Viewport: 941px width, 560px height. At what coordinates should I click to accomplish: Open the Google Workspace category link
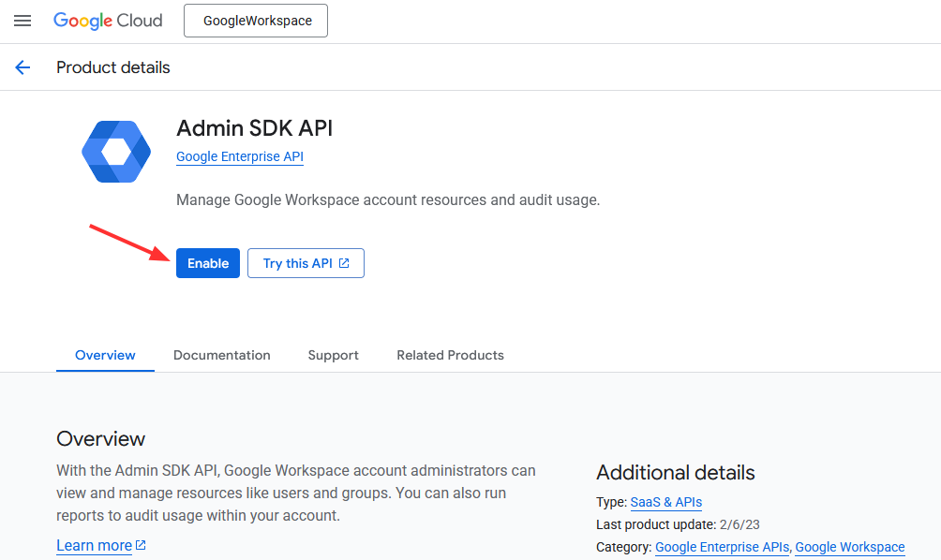point(849,547)
